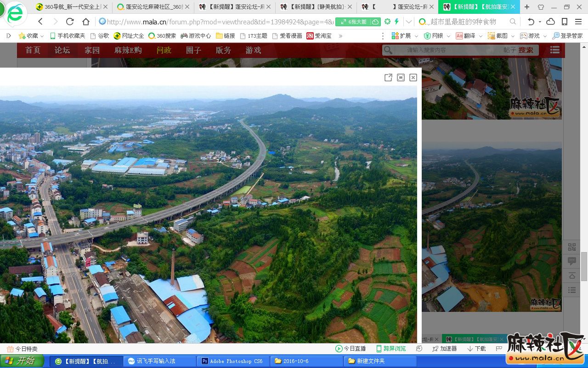Open image in new window icon
The width and height of the screenshot is (588, 368).
388,78
